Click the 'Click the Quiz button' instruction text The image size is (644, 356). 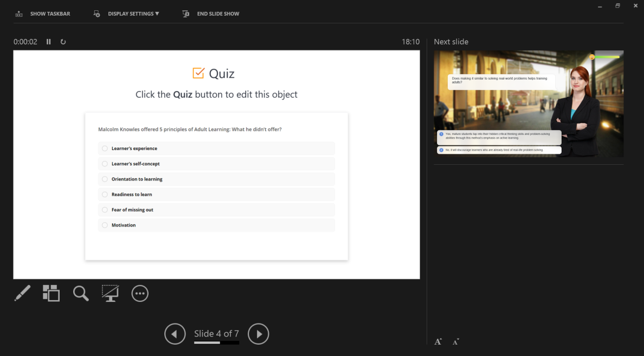coord(216,94)
